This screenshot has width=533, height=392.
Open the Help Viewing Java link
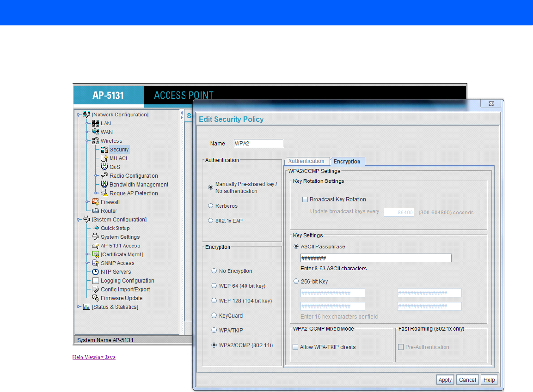pyautogui.click(x=94, y=357)
